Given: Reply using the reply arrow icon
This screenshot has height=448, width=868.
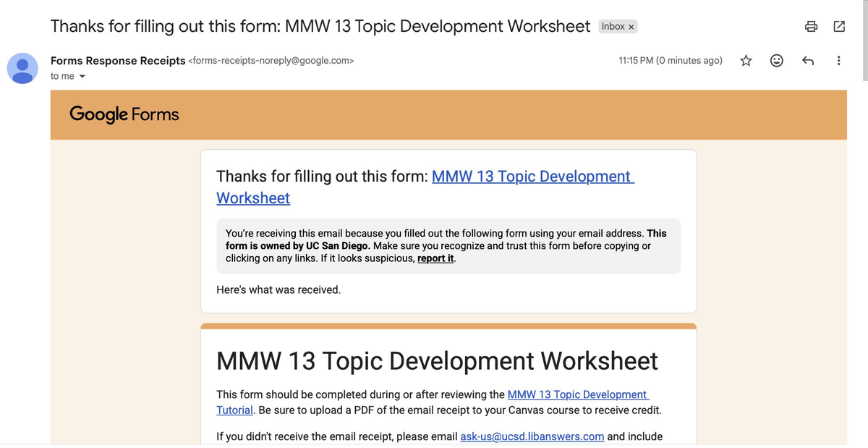Looking at the screenshot, I should (x=808, y=61).
